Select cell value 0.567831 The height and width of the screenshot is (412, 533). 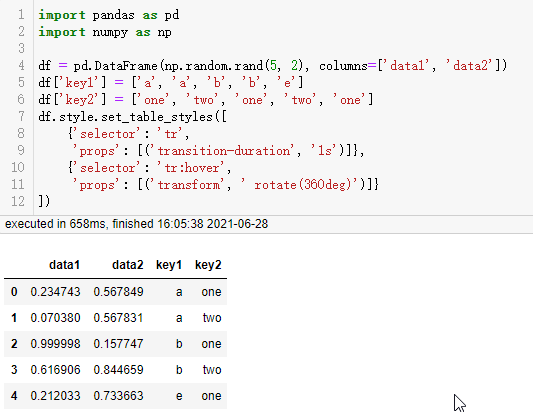(x=118, y=318)
